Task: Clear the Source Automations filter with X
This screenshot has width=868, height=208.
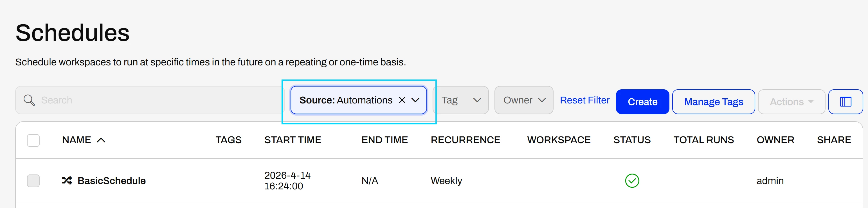Action: click(402, 100)
